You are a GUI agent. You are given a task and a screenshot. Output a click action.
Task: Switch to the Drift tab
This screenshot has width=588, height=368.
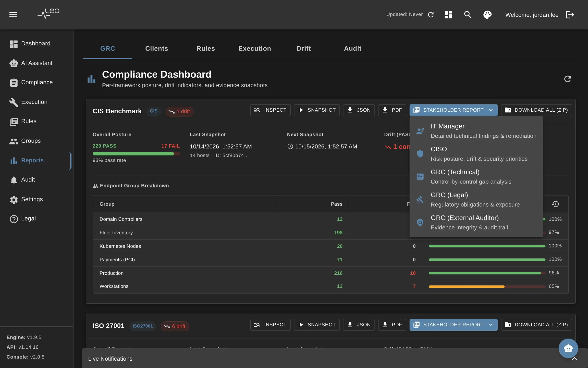[304, 49]
